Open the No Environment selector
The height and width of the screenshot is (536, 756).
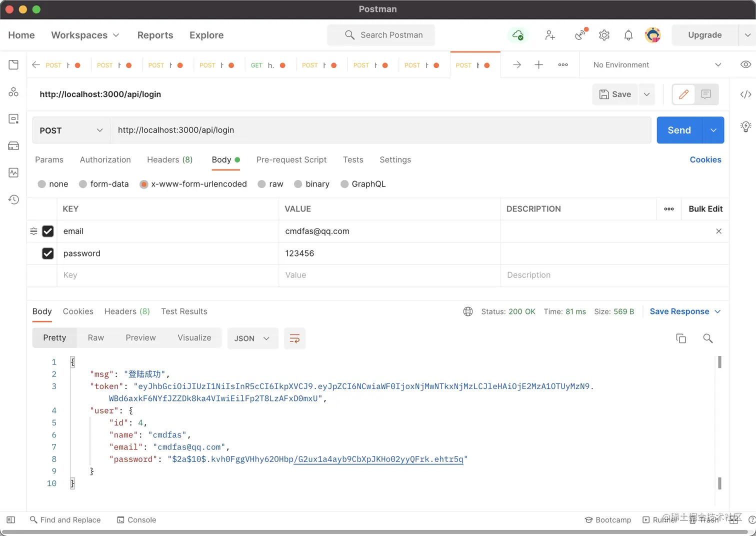657,64
